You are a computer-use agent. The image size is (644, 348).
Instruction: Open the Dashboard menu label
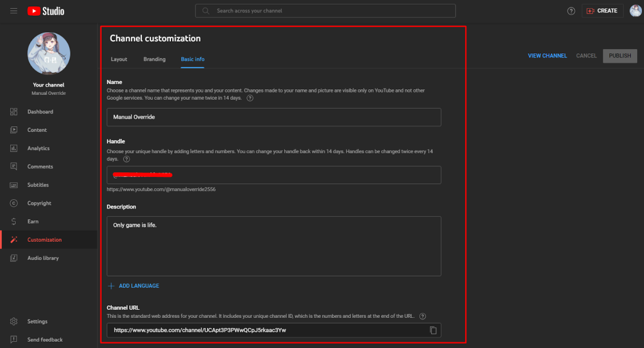tap(40, 112)
